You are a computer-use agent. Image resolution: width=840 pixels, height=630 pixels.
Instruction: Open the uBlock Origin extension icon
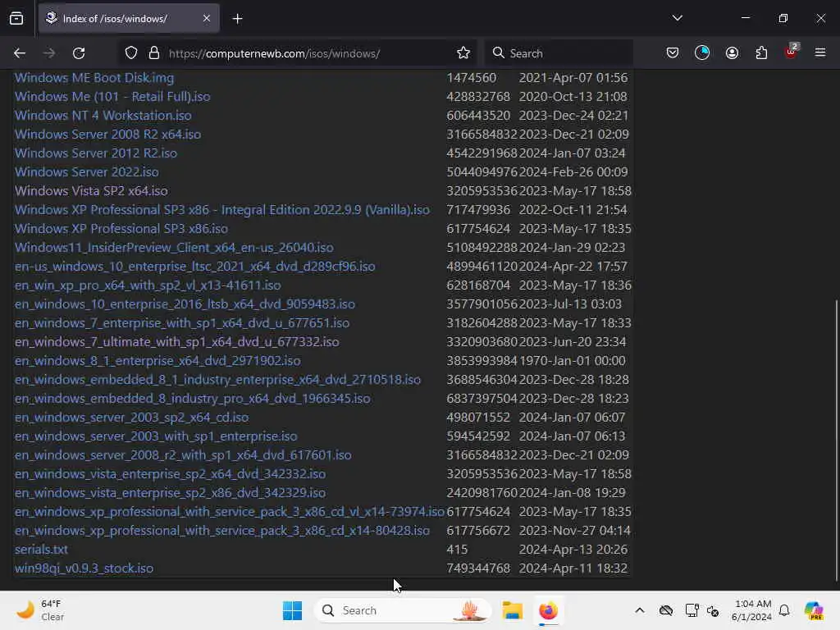click(792, 52)
